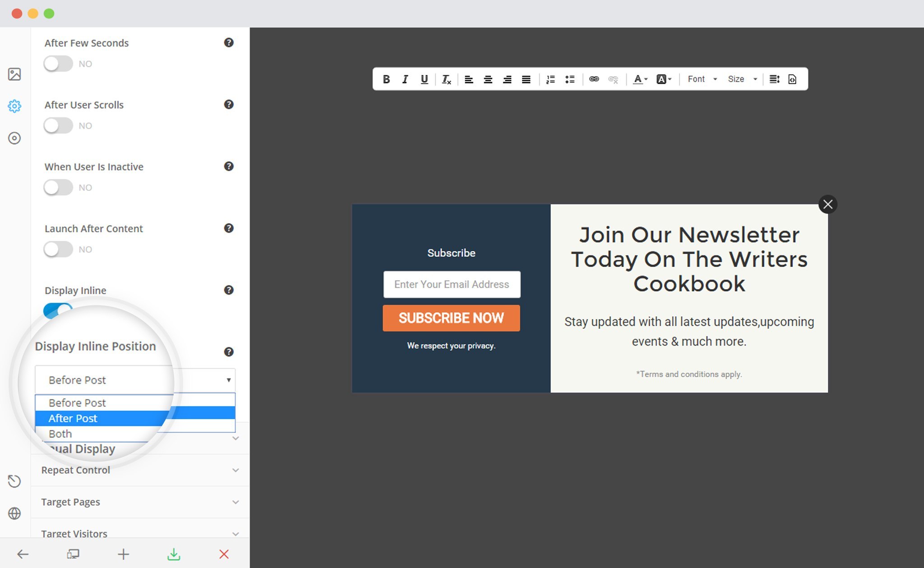Show help for After User Scrolls
Screen dimensions: 924x568
[229, 104]
